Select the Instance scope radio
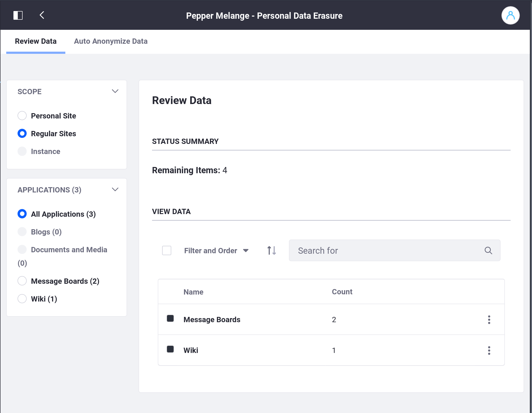 pos(22,151)
